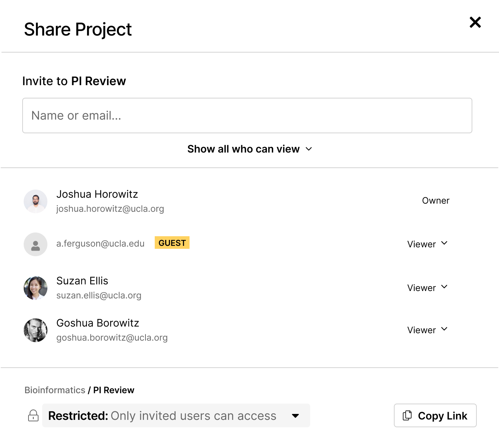Click the yellow GUEST badge
This screenshot has height=448, width=499.
point(172,243)
